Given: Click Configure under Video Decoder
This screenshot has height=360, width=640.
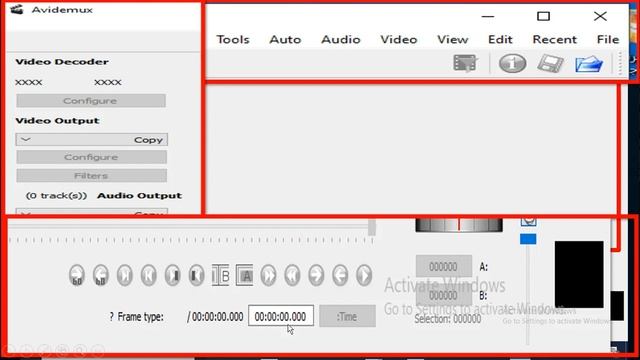Looking at the screenshot, I should pyautogui.click(x=91, y=101).
